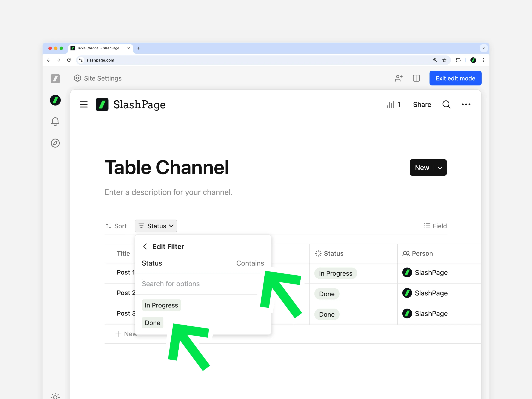Click the SlashPage person in the Post 1 row
532x399 pixels.
coord(425,273)
